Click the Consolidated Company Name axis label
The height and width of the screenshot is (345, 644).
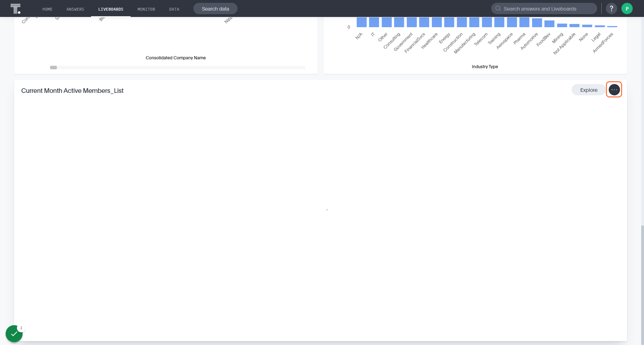pos(176,58)
